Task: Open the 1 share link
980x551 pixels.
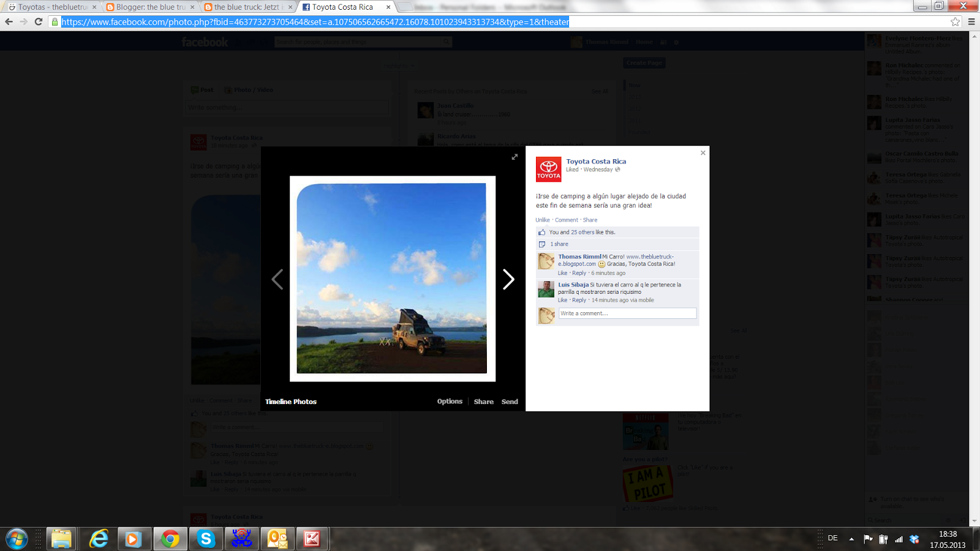Action: 559,244
